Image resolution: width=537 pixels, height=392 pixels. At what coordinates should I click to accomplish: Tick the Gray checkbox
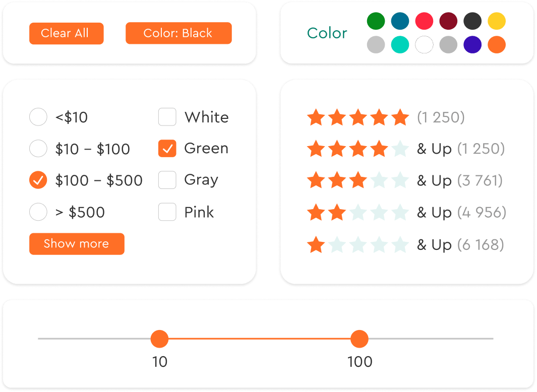point(167,180)
